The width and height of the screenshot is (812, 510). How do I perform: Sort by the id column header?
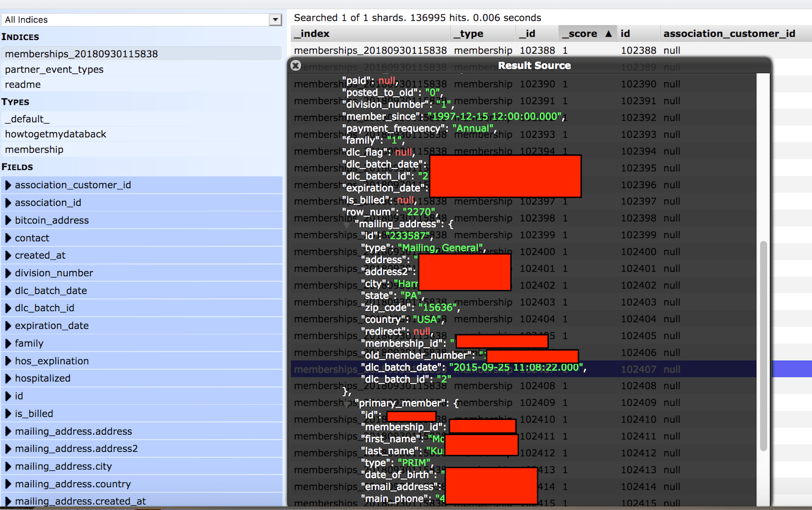[638, 34]
